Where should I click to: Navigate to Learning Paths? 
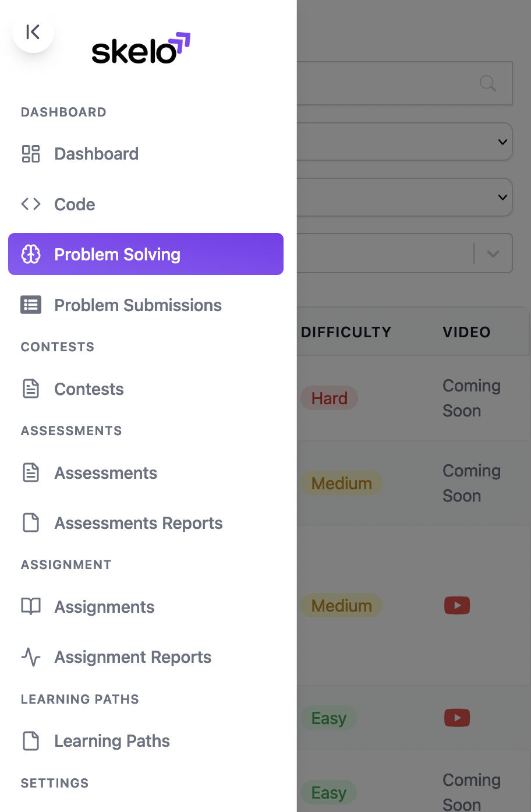tap(112, 741)
